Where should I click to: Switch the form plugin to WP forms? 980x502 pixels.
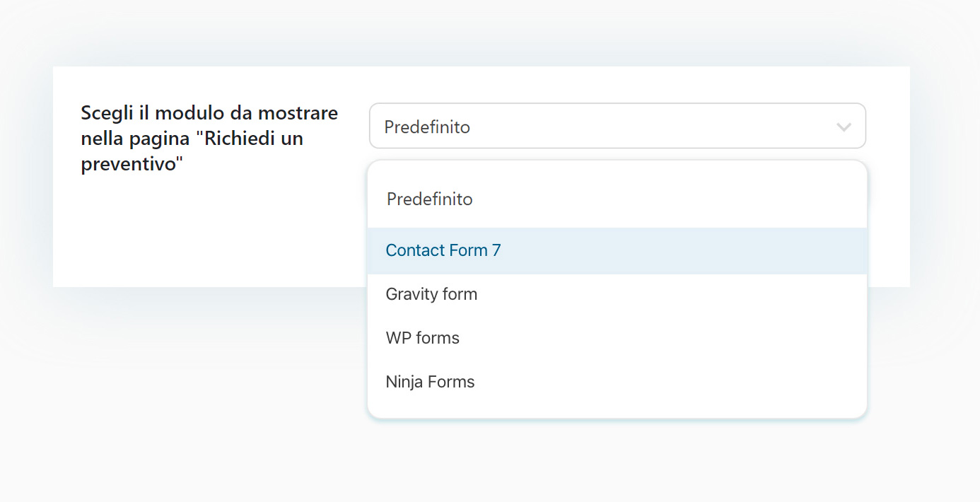coord(422,338)
